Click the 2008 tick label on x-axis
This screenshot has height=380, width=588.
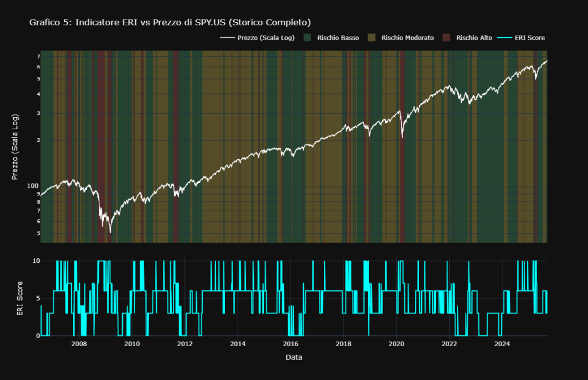79,344
